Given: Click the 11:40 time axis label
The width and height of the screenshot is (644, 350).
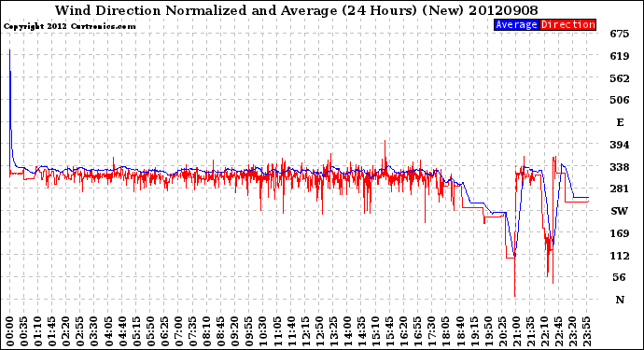Looking at the screenshot, I should click(291, 331).
